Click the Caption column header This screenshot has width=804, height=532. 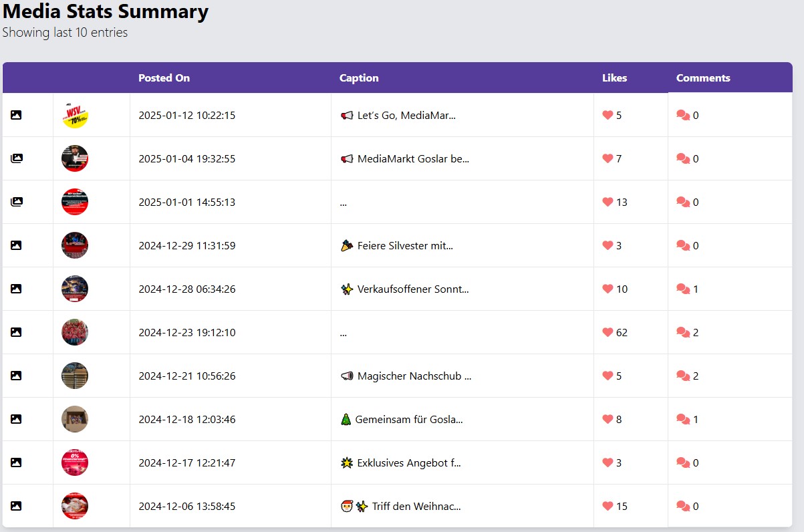coord(359,78)
